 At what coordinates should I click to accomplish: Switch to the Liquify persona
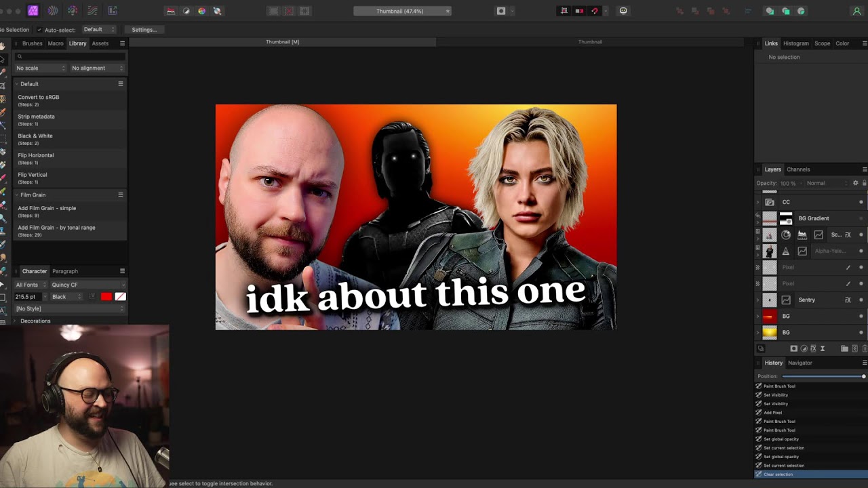[52, 11]
